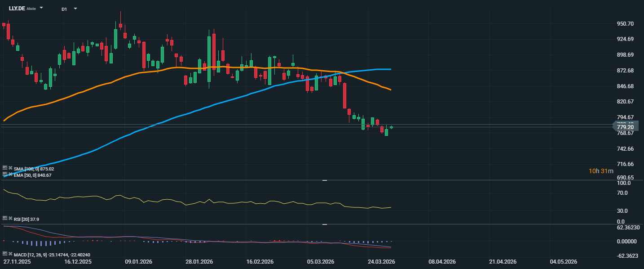This screenshot has width=644, height=269.
Task: Remove the MACD [12, 26, 9] indicator
Action: (x=10, y=254)
